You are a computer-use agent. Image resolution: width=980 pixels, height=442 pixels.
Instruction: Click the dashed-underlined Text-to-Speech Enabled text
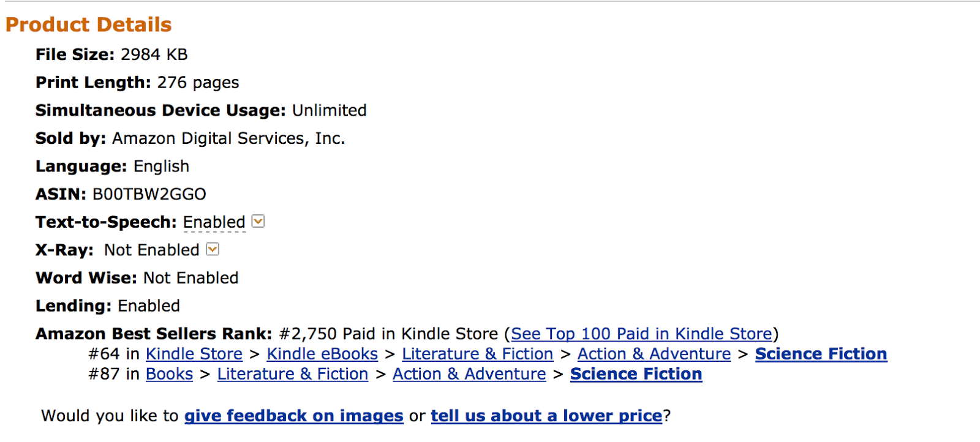click(214, 222)
